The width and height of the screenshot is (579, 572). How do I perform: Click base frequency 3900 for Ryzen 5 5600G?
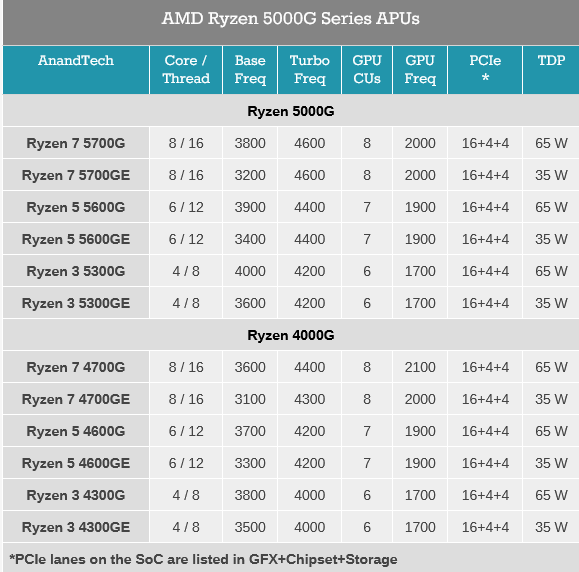tap(250, 207)
